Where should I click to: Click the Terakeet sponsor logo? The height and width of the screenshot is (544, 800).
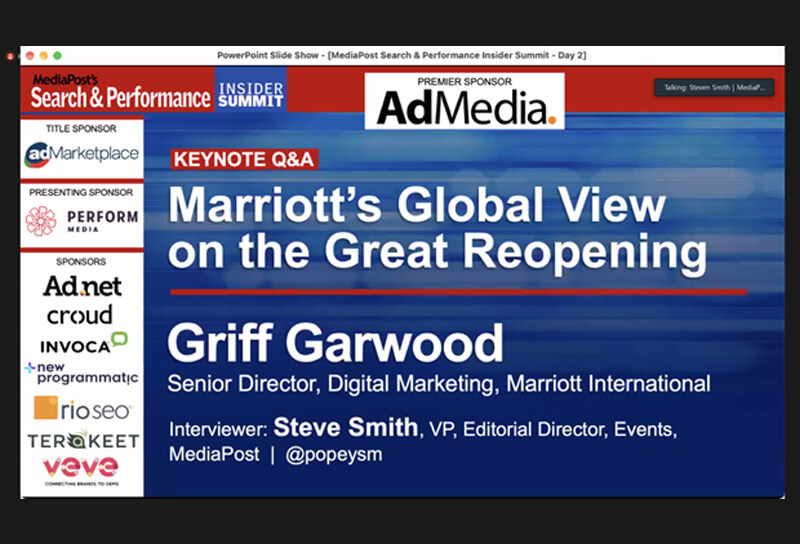click(83, 440)
